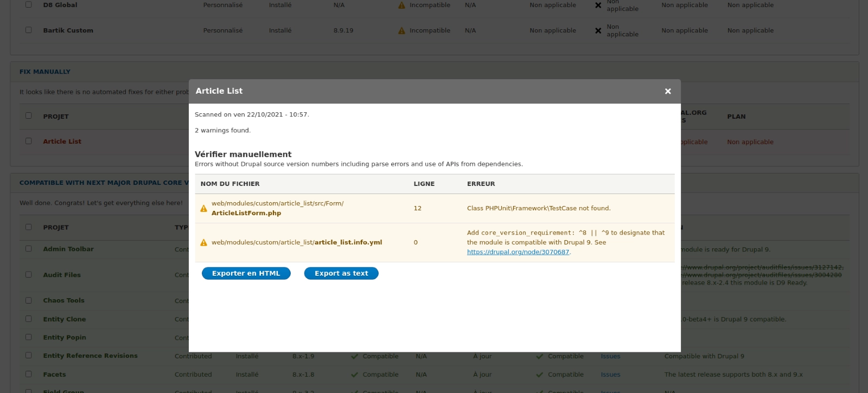
Task: Click the second green Compatible checkmark in Facets row
Action: click(x=540, y=375)
